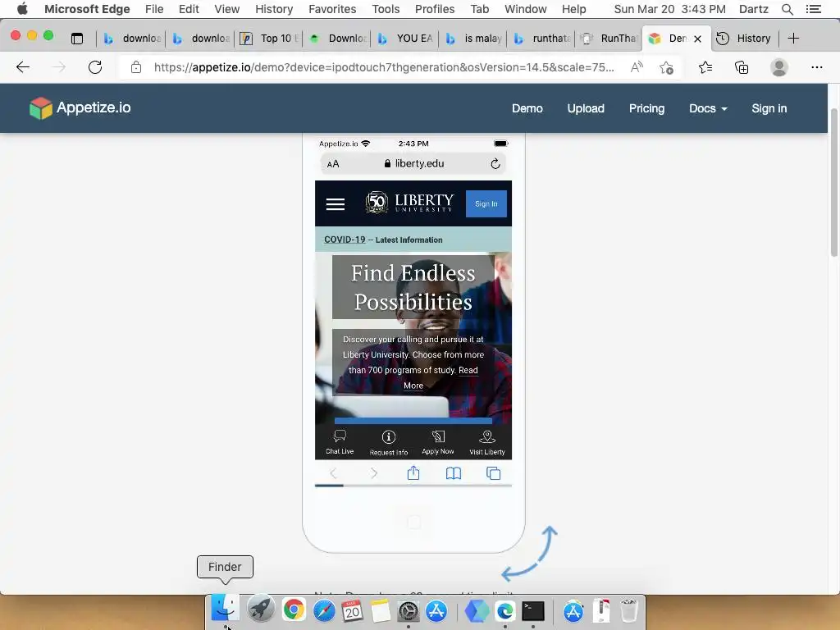The width and height of the screenshot is (840, 630).
Task: Open Collections icon in Edge toolbar
Action: pyautogui.click(x=742, y=67)
